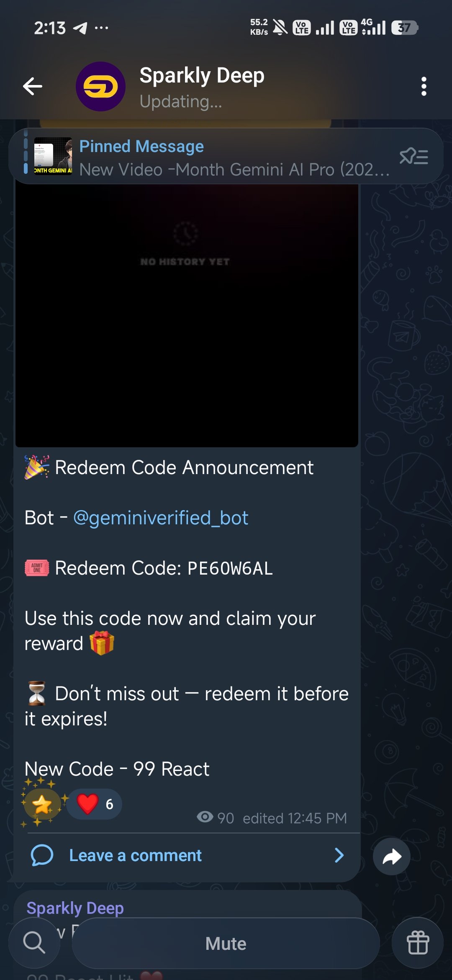This screenshot has width=452, height=980.
Task: Expand comments via the chevron arrow
Action: point(339,856)
